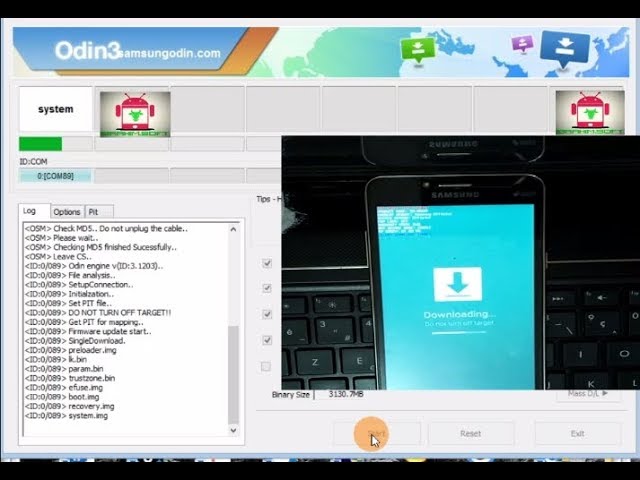The width and height of the screenshot is (640, 480).
Task: Click log line 'SetupConnection..'
Action: pos(79,285)
